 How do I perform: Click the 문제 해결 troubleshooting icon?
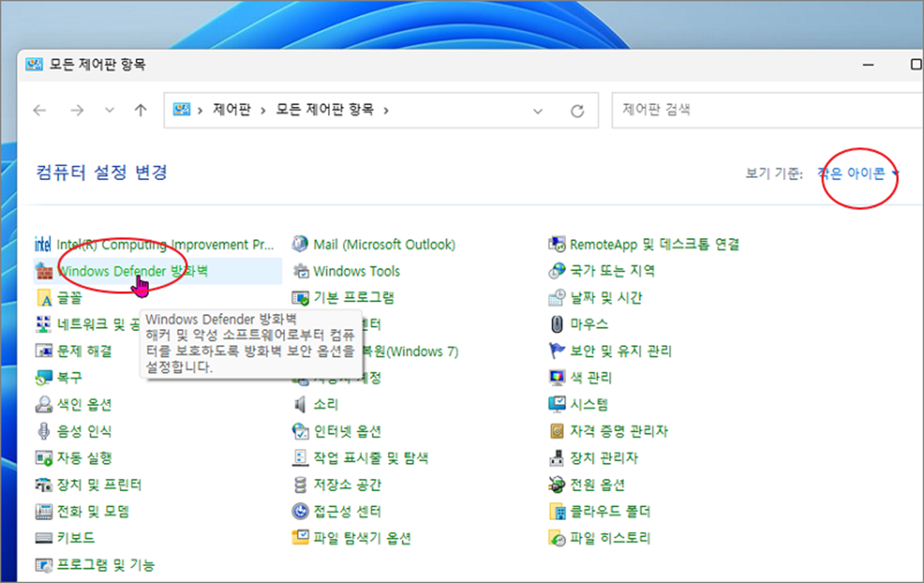point(44,351)
